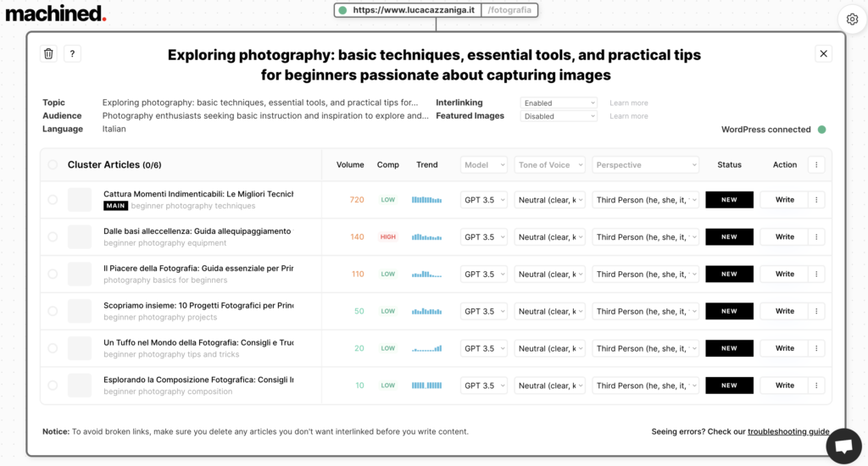
Task: Click the /fotografia path node
Action: click(509, 10)
